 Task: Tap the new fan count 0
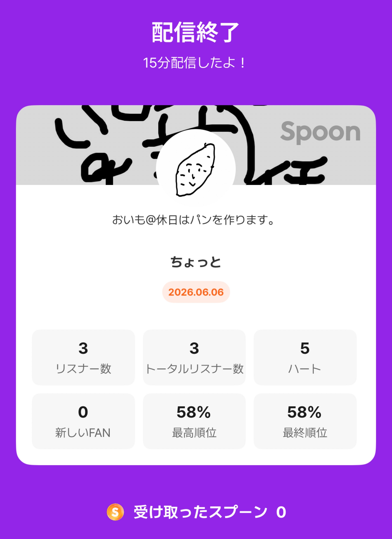(83, 412)
